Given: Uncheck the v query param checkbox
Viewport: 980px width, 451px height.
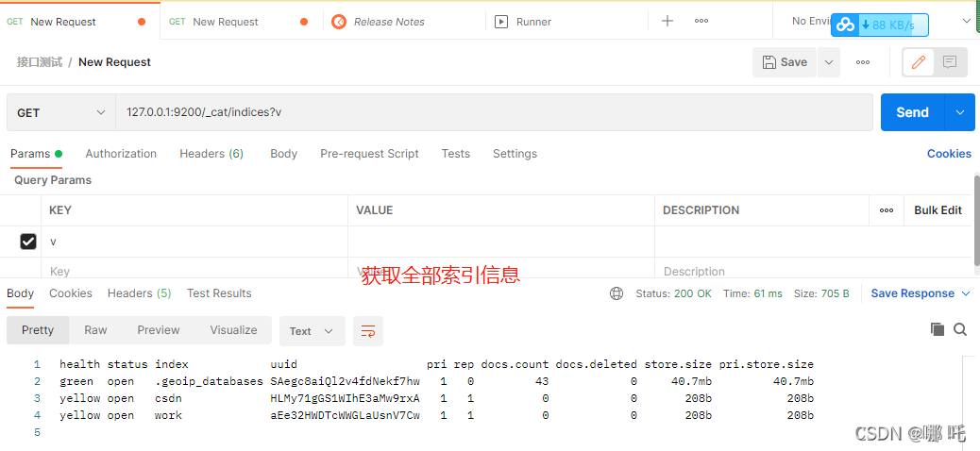Looking at the screenshot, I should pos(28,242).
